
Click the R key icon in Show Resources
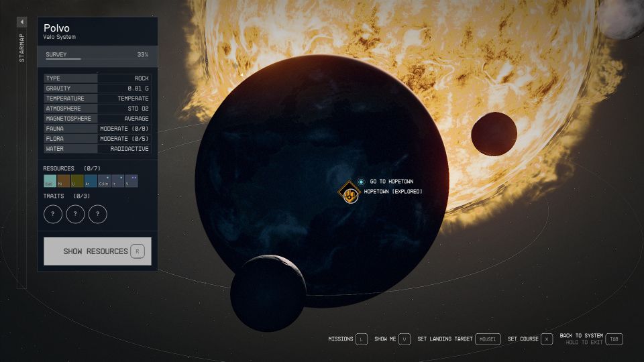click(x=138, y=251)
